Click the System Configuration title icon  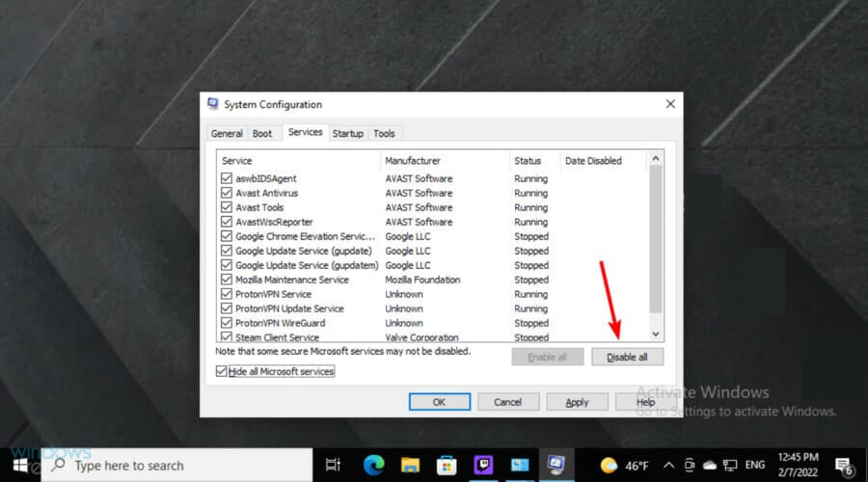click(213, 104)
